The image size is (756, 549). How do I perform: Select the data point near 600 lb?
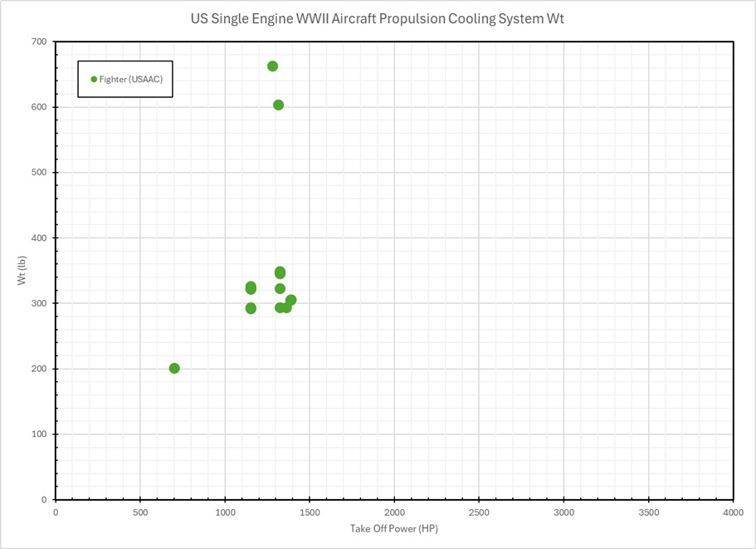tap(279, 105)
